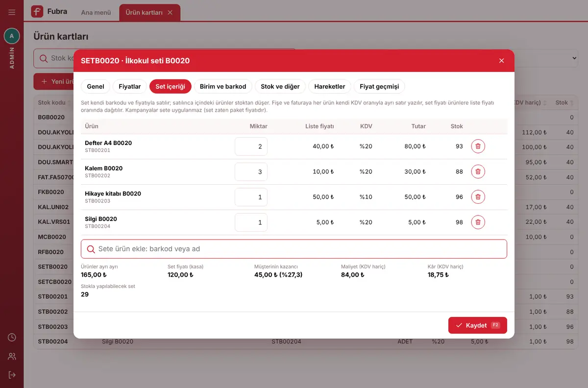Click the logout icon in sidebar
This screenshot has height=388, width=588.
(x=12, y=375)
